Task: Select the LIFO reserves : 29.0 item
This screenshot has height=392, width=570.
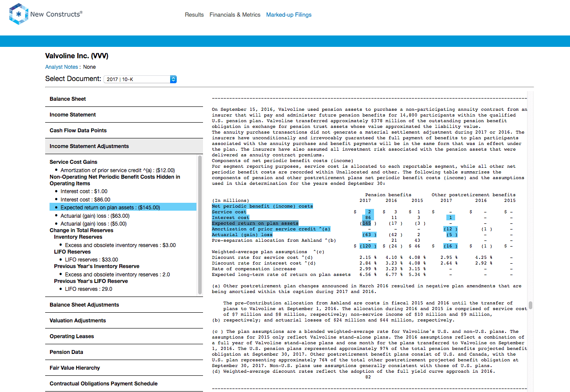Action: click(88, 289)
